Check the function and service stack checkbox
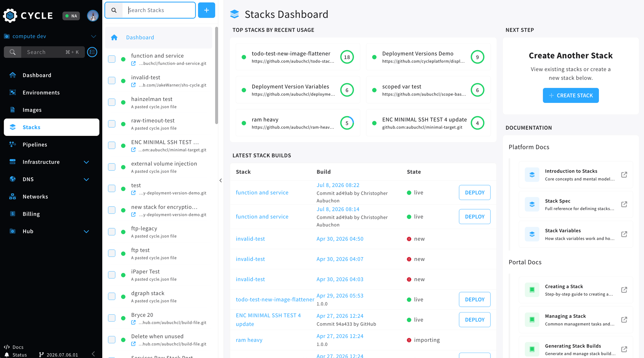 112,59
